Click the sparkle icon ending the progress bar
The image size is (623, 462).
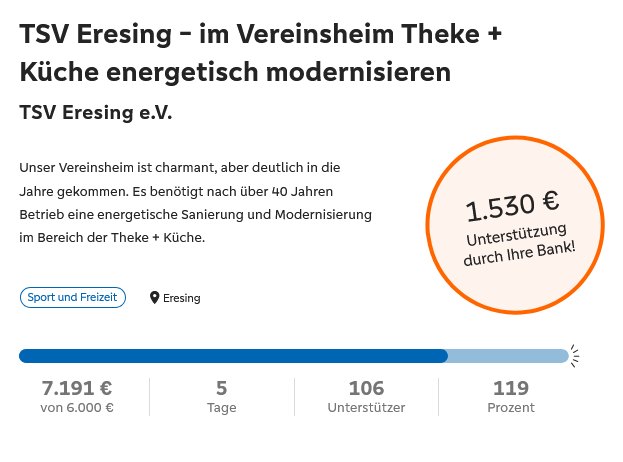(x=575, y=355)
